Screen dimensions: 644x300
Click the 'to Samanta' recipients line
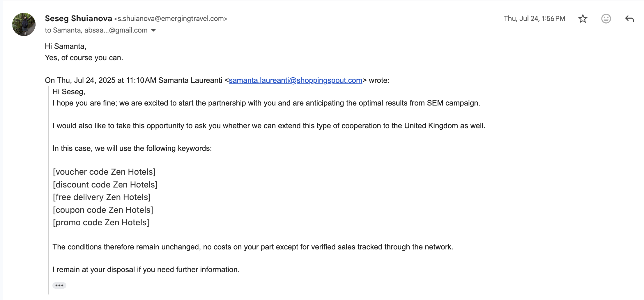96,30
